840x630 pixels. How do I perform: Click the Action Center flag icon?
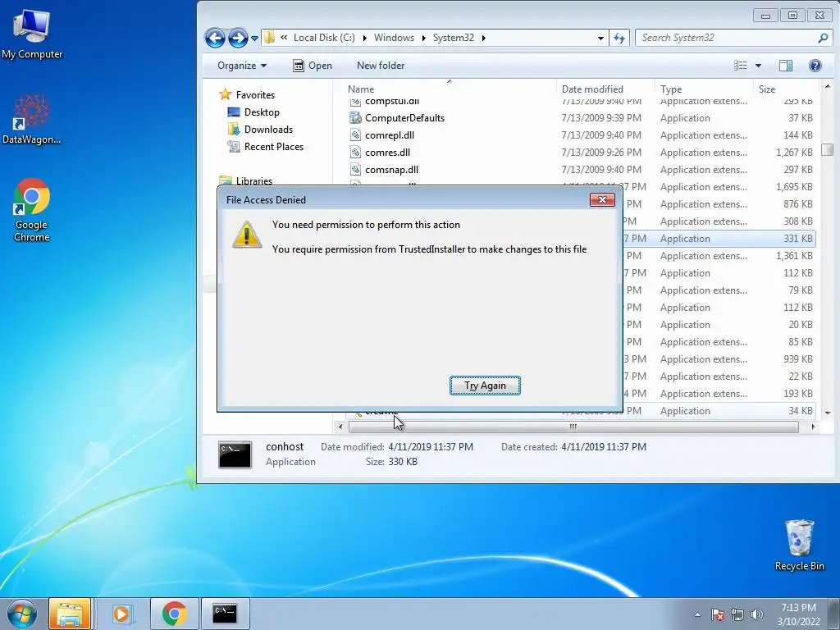(718, 614)
